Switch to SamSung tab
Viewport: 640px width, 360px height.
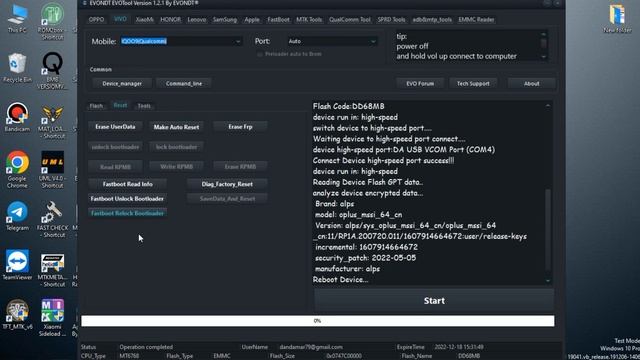(224, 20)
